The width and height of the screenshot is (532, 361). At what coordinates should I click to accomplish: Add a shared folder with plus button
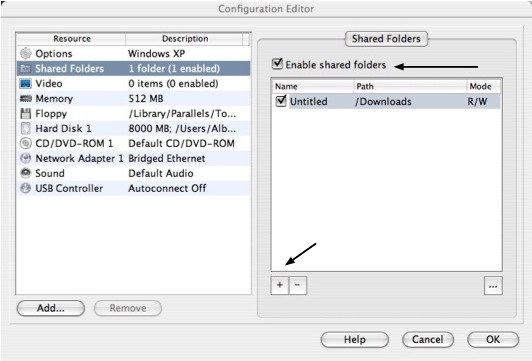pyautogui.click(x=280, y=285)
